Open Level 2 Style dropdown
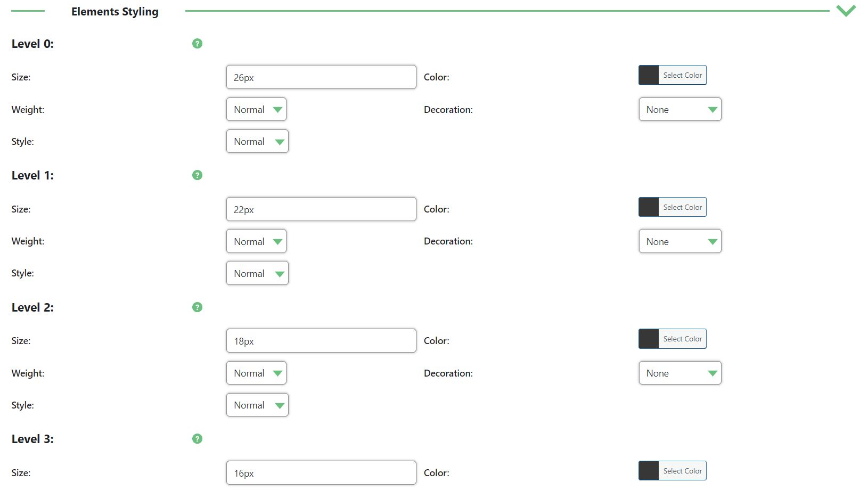Viewport: 868px width, 490px height. click(257, 405)
